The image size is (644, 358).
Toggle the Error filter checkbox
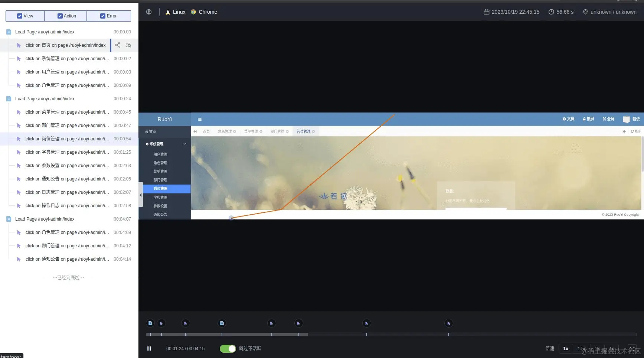(x=103, y=16)
